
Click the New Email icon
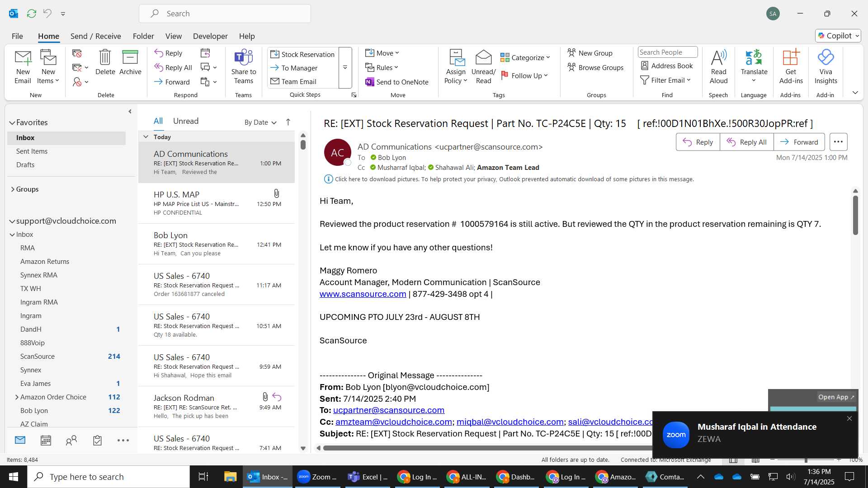coord(23,67)
